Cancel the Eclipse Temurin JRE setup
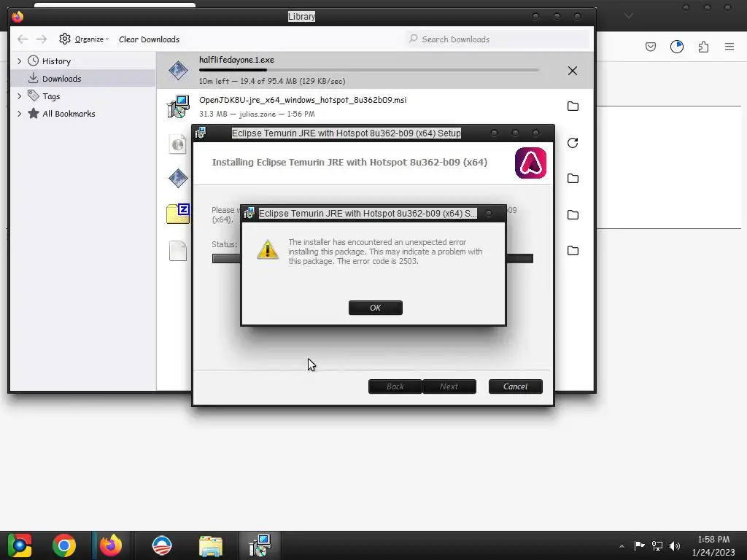The image size is (747, 560). (x=516, y=386)
